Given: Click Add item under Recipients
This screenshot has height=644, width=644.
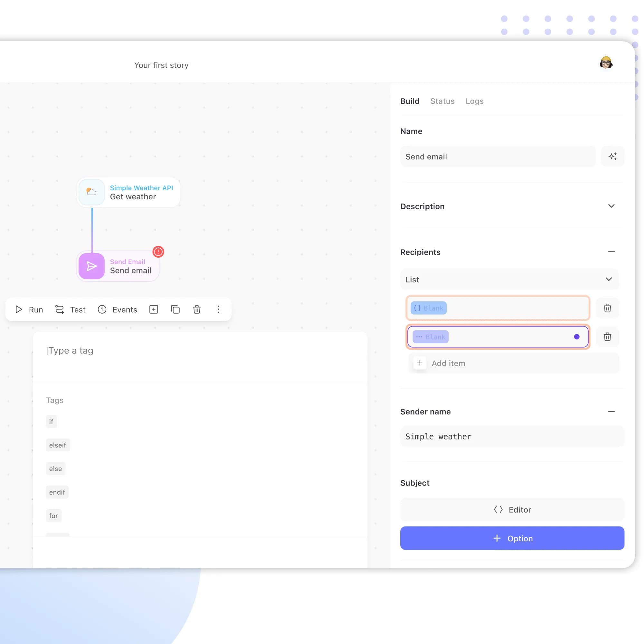Looking at the screenshot, I should click(448, 363).
